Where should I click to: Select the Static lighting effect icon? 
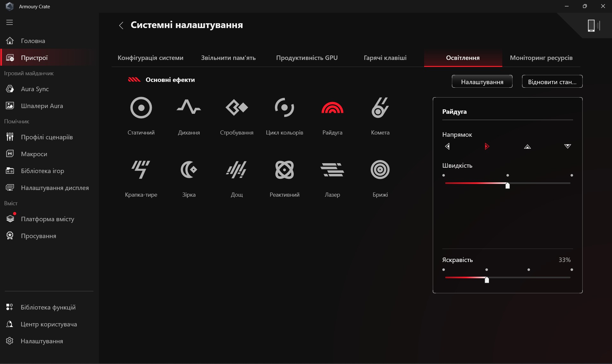click(141, 108)
